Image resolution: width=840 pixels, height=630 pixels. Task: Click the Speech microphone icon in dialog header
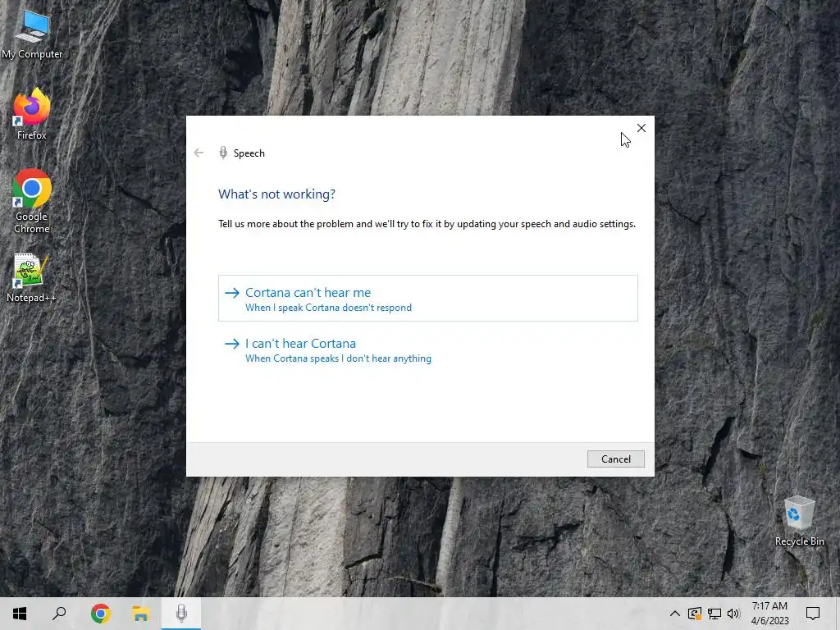tap(223, 153)
